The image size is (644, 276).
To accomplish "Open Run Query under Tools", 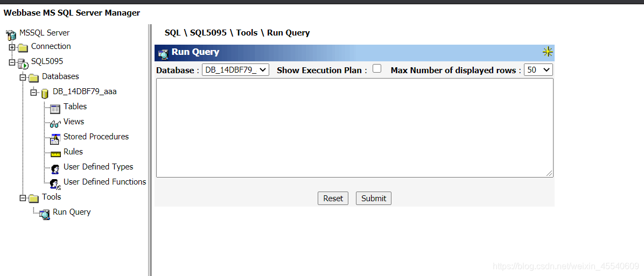I will [x=72, y=212].
